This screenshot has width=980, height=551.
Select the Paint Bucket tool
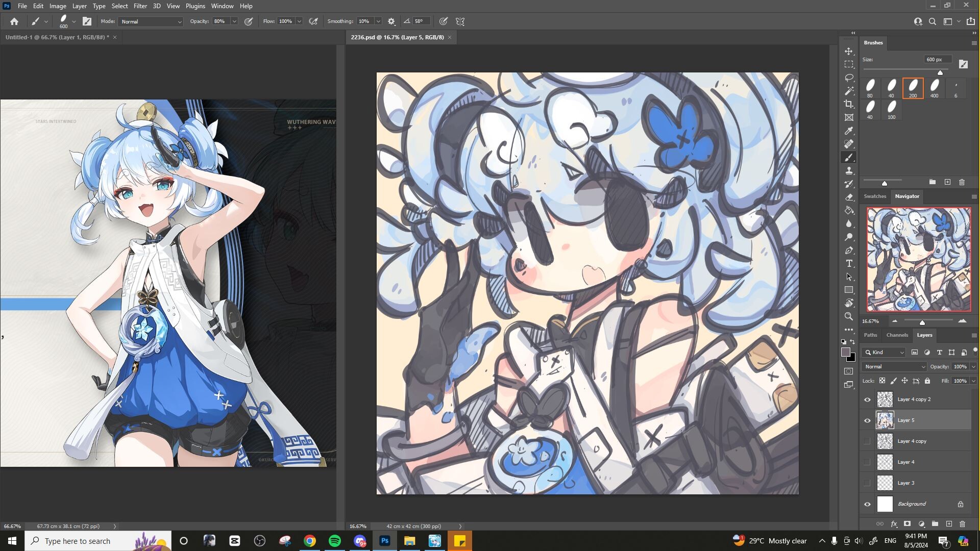coord(849,210)
